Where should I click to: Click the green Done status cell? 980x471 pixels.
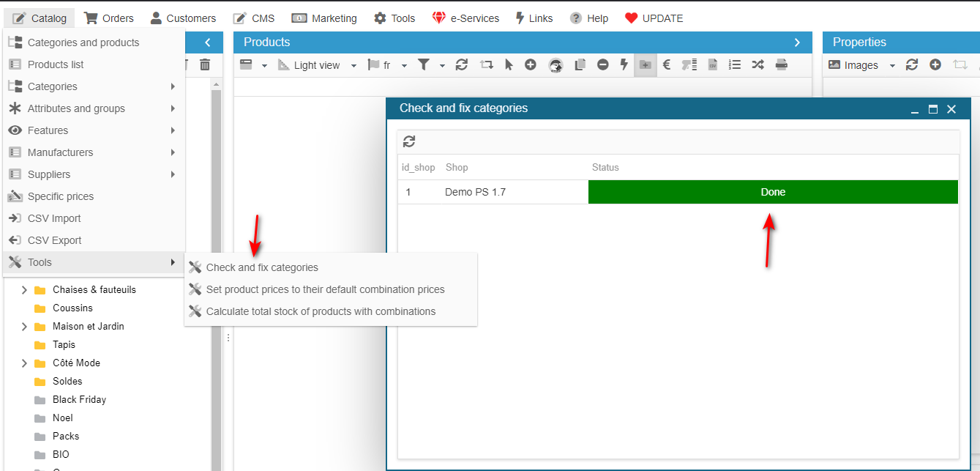(x=773, y=192)
